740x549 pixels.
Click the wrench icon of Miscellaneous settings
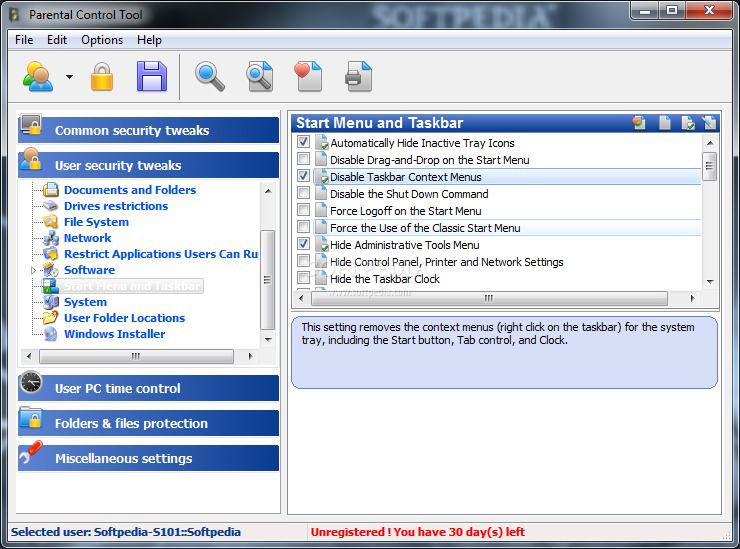[31, 452]
